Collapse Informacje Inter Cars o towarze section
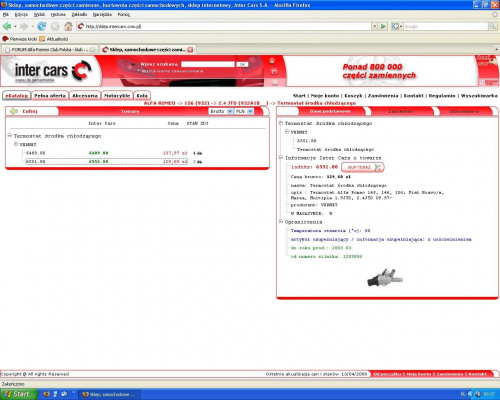The height and width of the screenshot is (400, 500). (x=281, y=157)
